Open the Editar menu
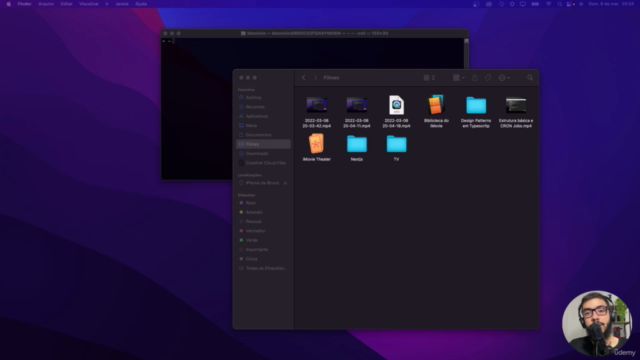The width and height of the screenshot is (640, 360). coord(67,4)
